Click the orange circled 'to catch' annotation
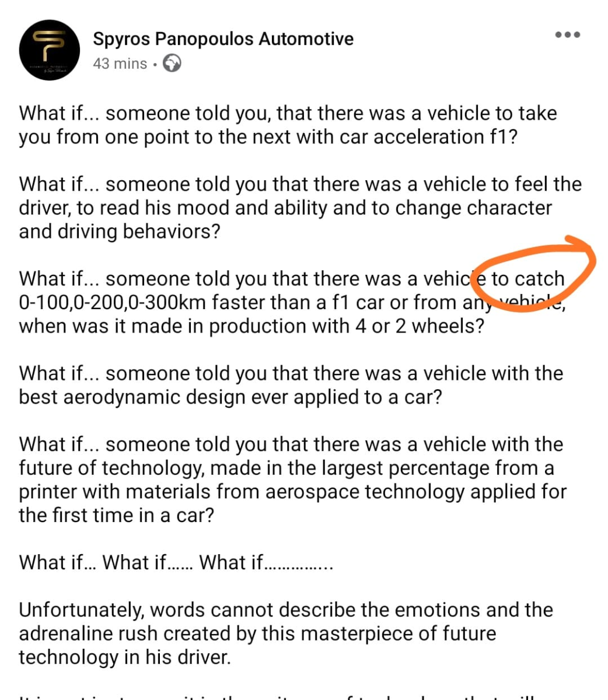 tap(528, 279)
